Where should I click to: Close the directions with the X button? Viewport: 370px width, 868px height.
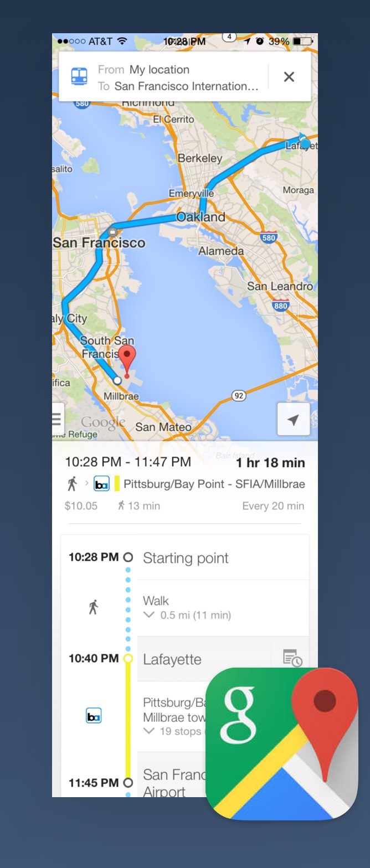289,77
